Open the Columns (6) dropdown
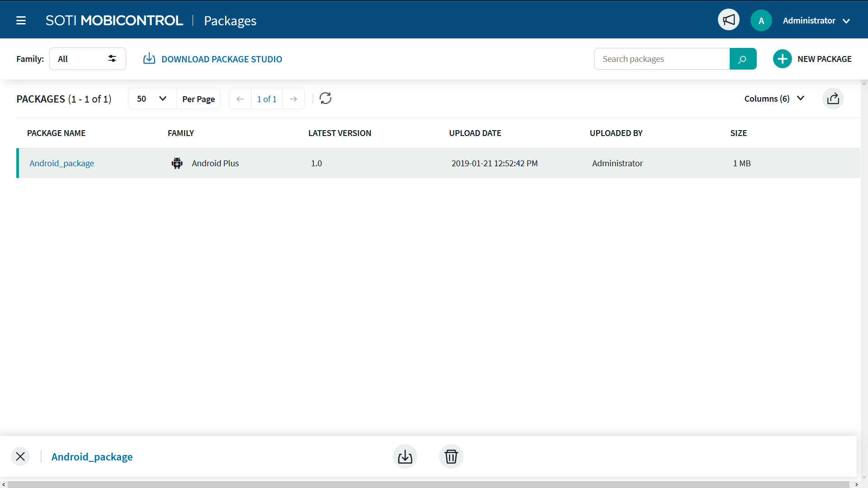 [x=774, y=98]
